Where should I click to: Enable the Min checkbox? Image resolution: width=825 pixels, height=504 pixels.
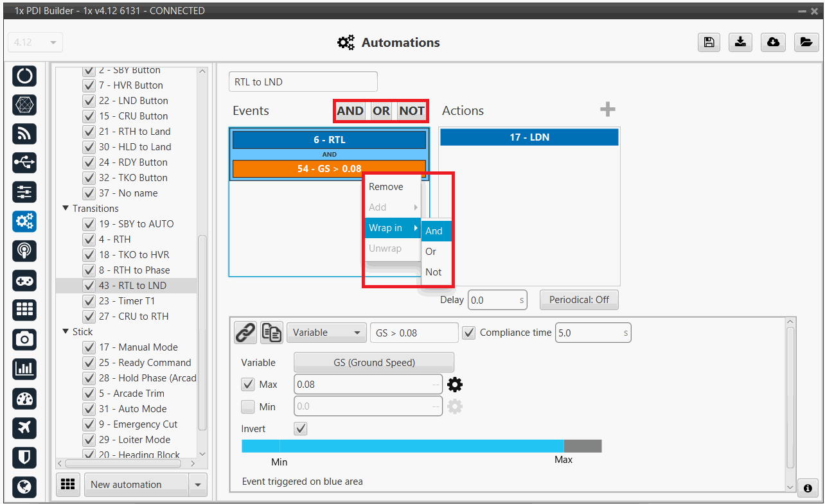coord(247,406)
